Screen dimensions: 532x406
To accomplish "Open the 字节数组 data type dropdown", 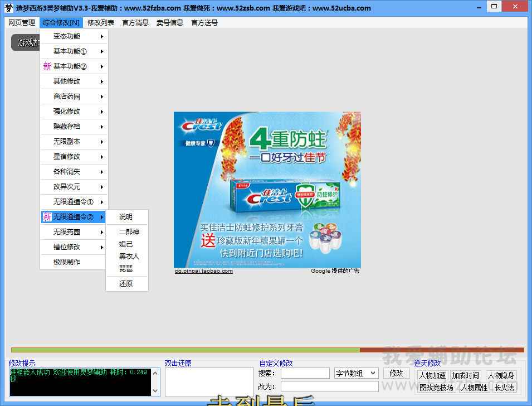I will coord(356,373).
